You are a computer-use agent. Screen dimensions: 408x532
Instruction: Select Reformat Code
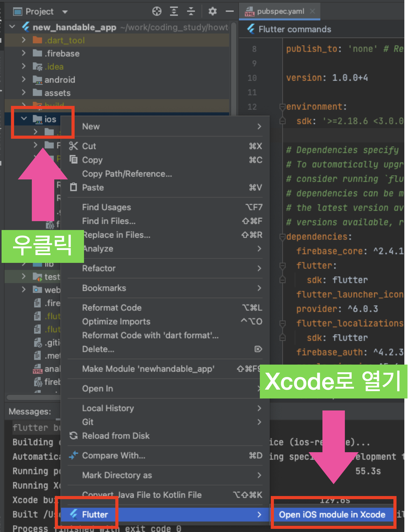tap(165, 308)
